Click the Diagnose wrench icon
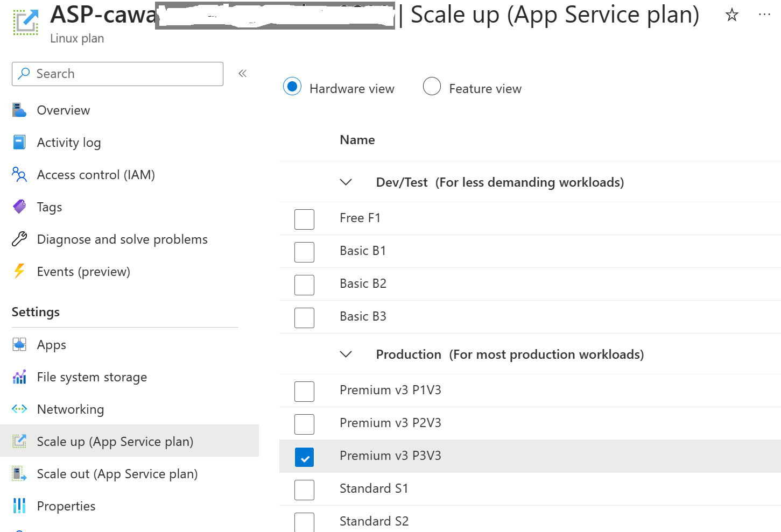 [19, 239]
